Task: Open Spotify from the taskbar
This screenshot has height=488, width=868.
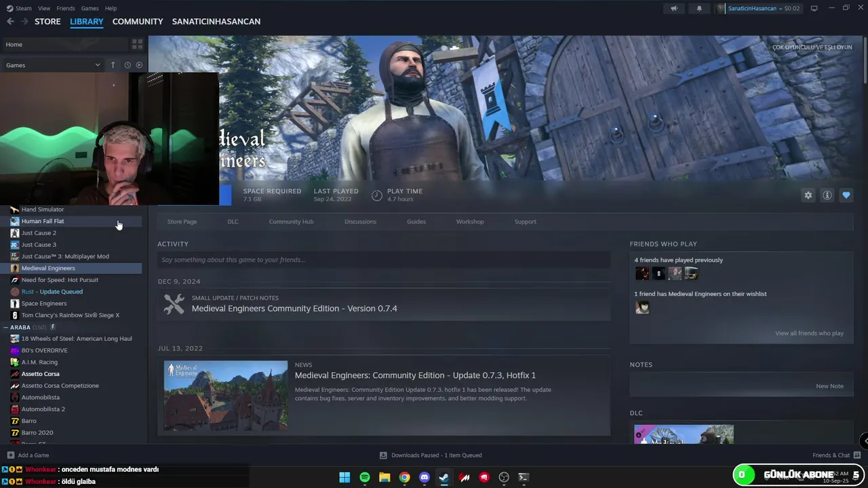Action: point(365,477)
